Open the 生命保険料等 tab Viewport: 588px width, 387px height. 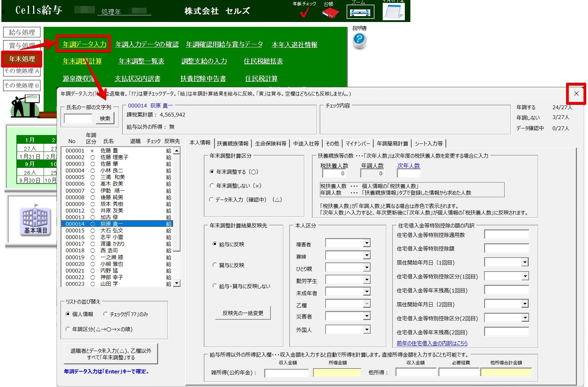pos(270,143)
